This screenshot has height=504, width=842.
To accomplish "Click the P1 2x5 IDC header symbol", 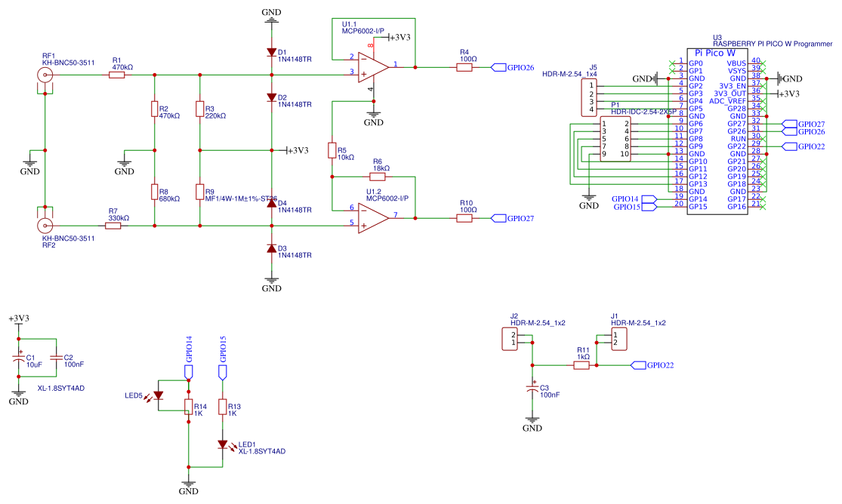I will (615, 139).
